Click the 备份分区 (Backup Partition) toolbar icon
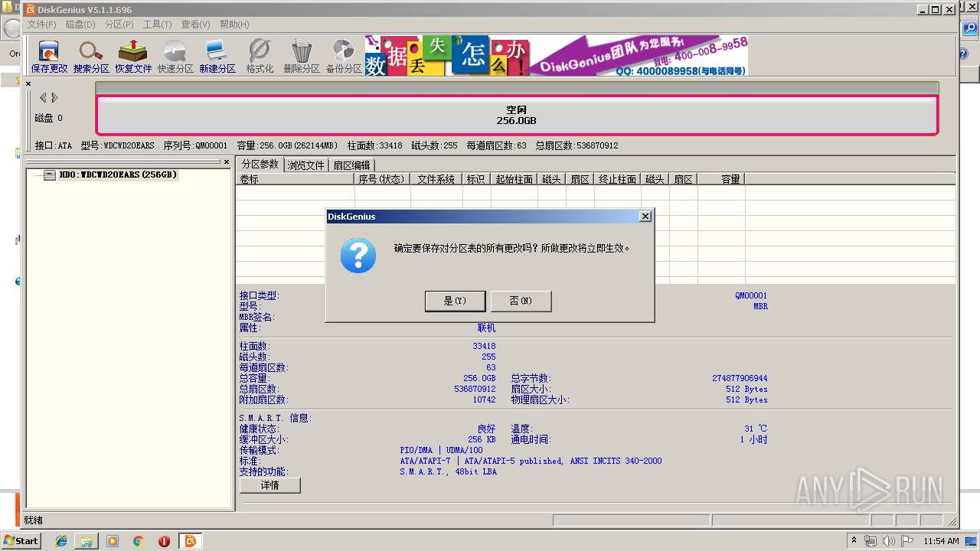Viewport: 980px width, 551px height. [344, 56]
